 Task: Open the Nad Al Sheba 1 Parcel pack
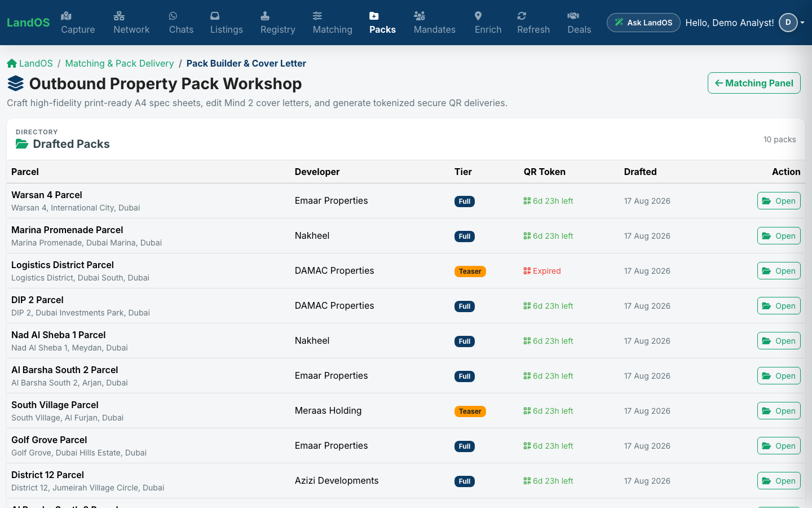[779, 341]
